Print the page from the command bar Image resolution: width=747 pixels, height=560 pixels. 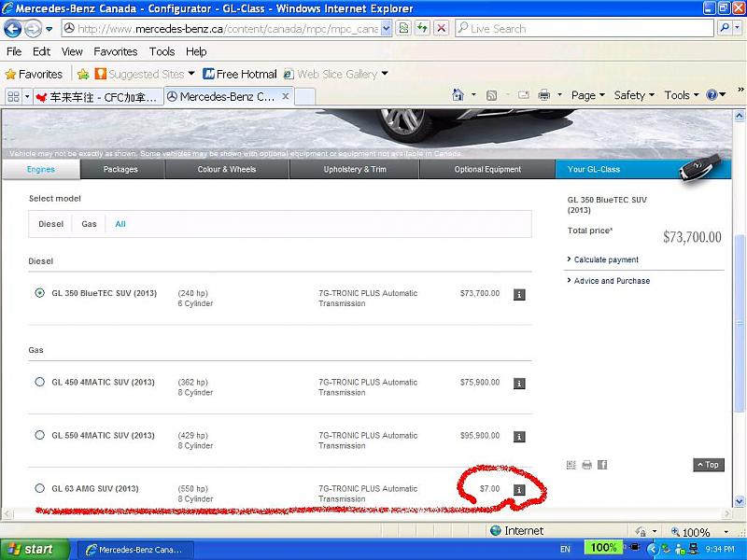click(543, 95)
